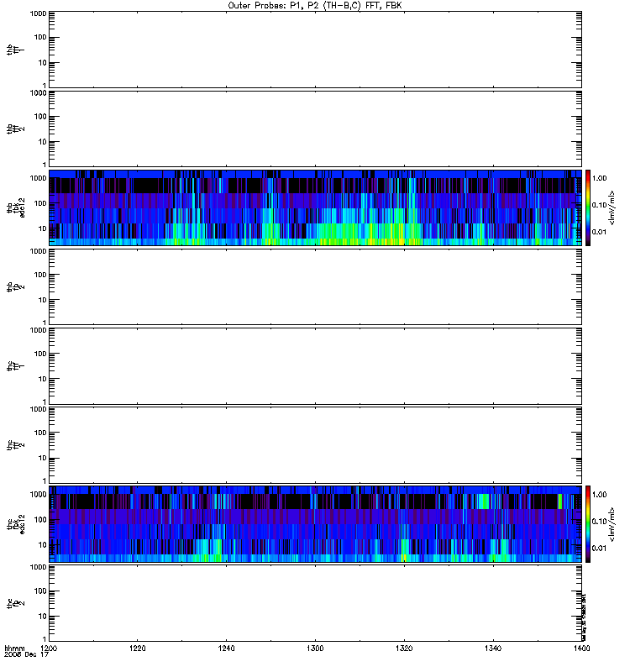Click the 'thc fbk edc12' panel label
630x672 pixels.
16,524
